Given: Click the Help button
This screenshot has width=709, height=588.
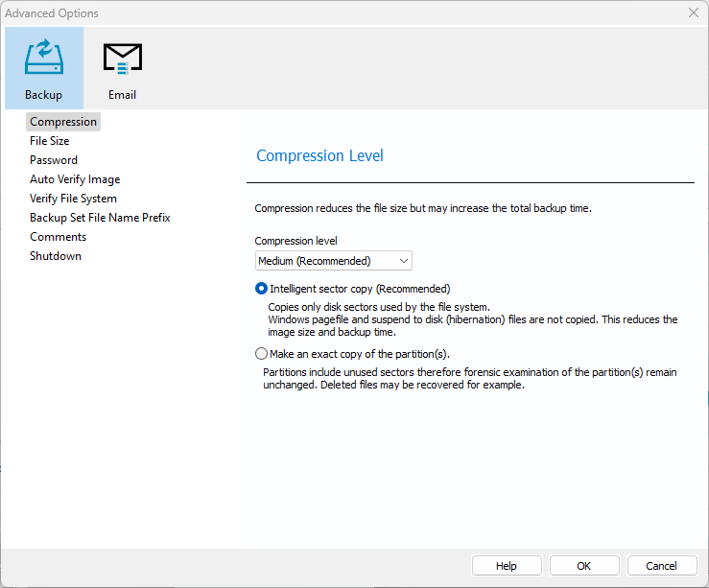Looking at the screenshot, I should pyautogui.click(x=507, y=566).
